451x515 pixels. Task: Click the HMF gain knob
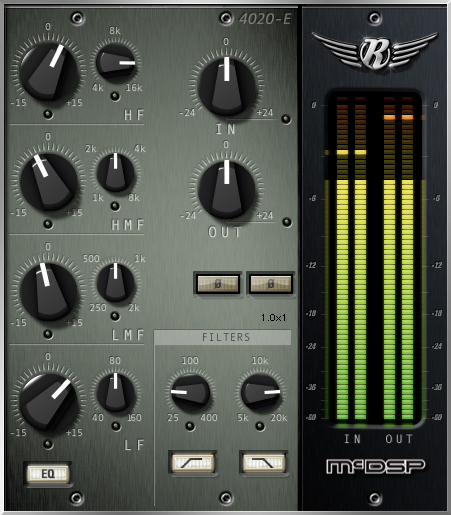click(49, 182)
